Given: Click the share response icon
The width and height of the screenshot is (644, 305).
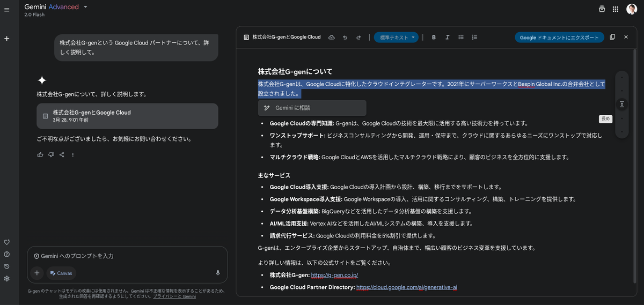Looking at the screenshot, I should tap(62, 155).
